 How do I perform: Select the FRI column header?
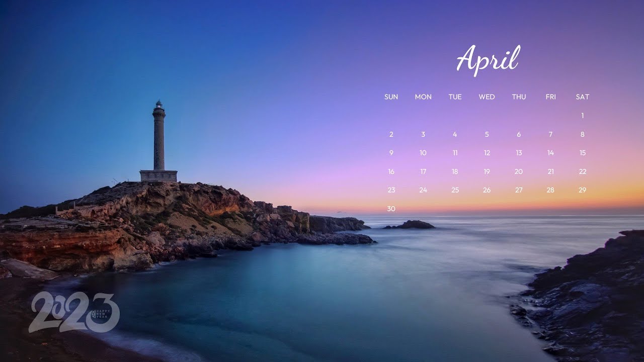coord(550,97)
